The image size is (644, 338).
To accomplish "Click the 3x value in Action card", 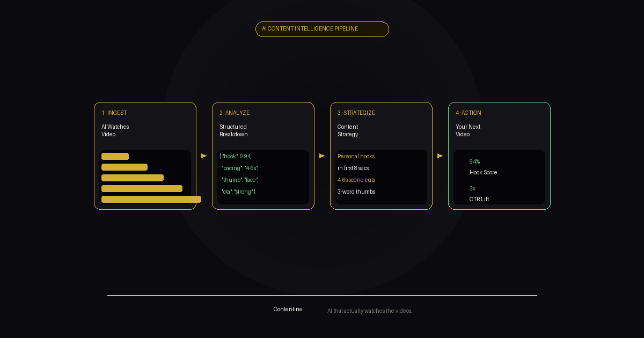I will pos(473,188).
